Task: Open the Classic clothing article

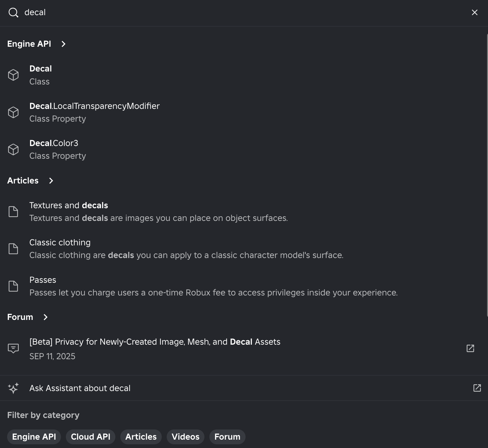Action: [244, 249]
